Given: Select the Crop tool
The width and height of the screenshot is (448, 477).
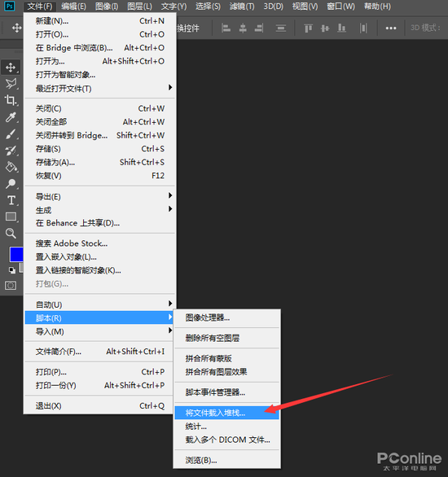Looking at the screenshot, I should coord(11,100).
